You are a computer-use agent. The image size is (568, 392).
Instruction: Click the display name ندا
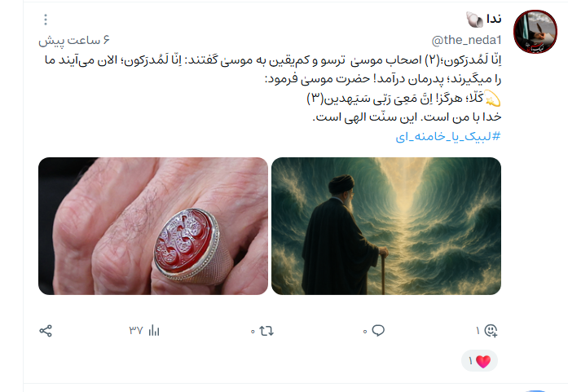click(494, 19)
